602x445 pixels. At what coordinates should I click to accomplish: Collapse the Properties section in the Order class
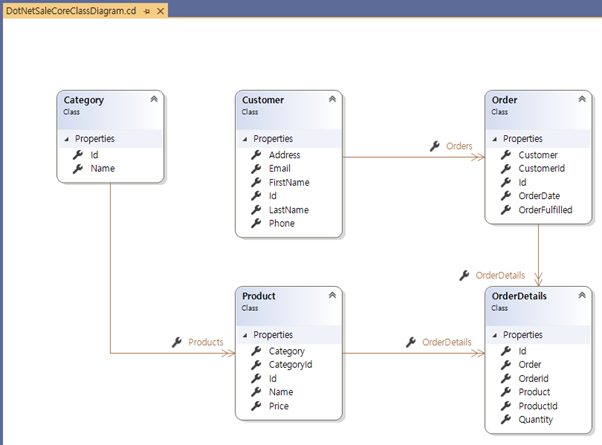tap(496, 139)
